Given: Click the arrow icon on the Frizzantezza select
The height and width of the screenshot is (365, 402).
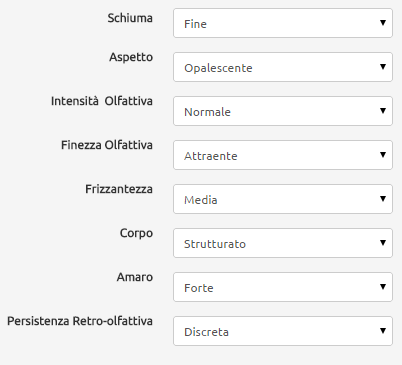Looking at the screenshot, I should pyautogui.click(x=383, y=199).
